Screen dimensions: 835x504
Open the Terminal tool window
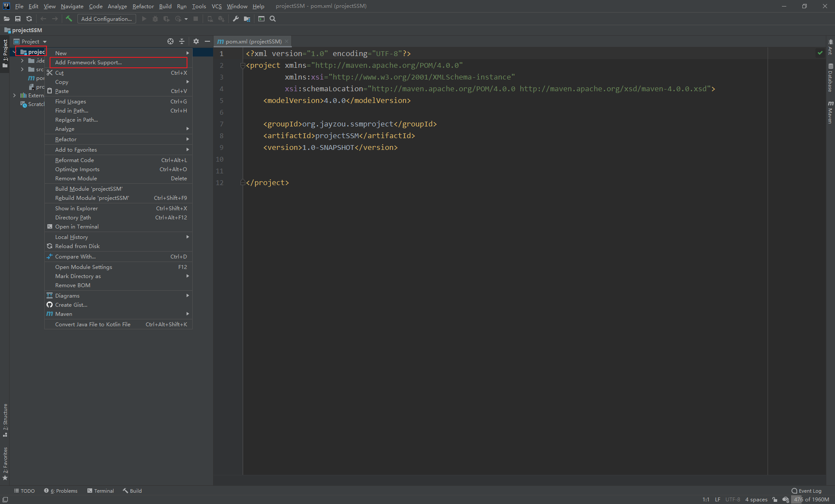click(100, 491)
